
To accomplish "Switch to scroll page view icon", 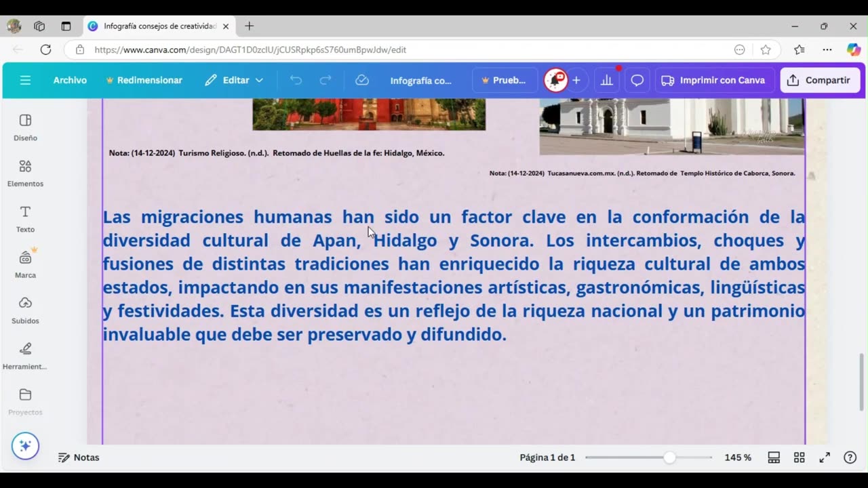I will tap(774, 457).
